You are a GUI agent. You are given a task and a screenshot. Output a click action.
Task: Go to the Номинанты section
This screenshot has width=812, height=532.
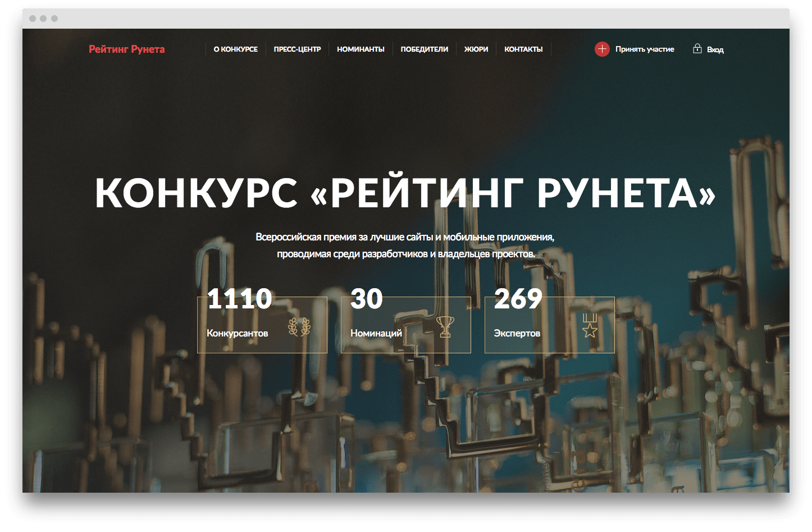coord(361,49)
